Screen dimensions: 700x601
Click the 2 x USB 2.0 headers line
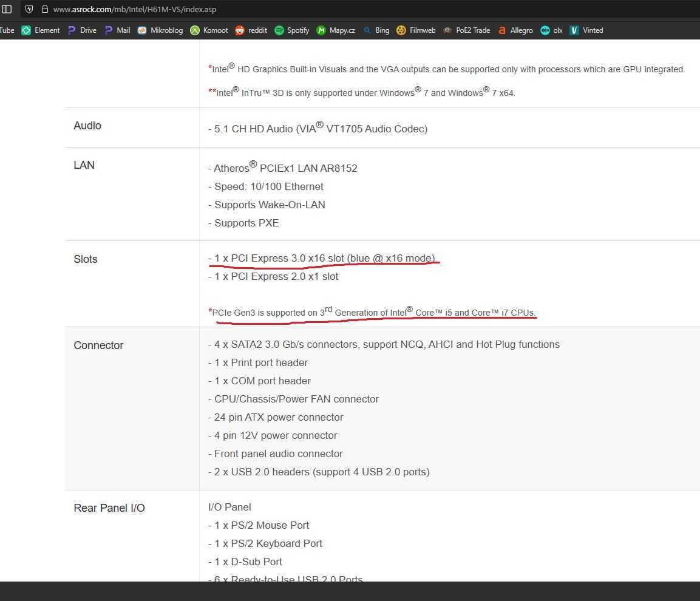click(x=319, y=472)
